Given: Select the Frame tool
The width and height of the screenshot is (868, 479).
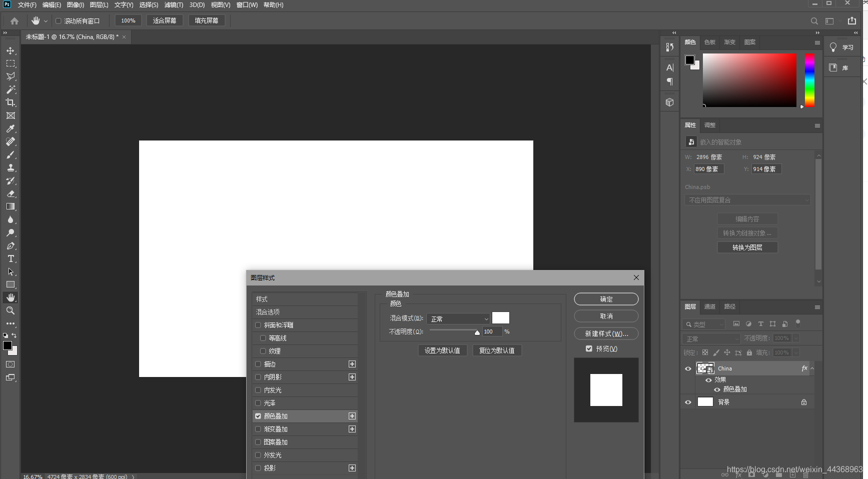Looking at the screenshot, I should tap(11, 115).
